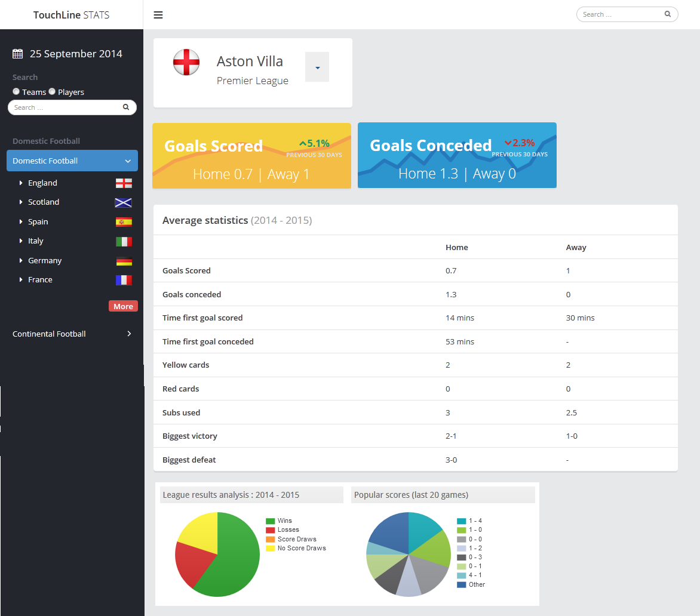Click the Biggest defeat row label
The height and width of the screenshot is (616, 700).
tap(189, 460)
